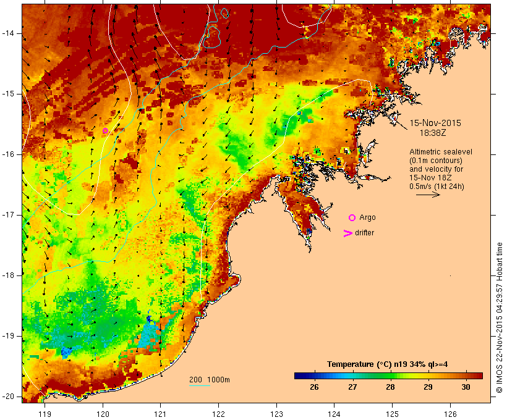Click the color bar label 29
Viewport: 507px width, 420px height.
428,387
